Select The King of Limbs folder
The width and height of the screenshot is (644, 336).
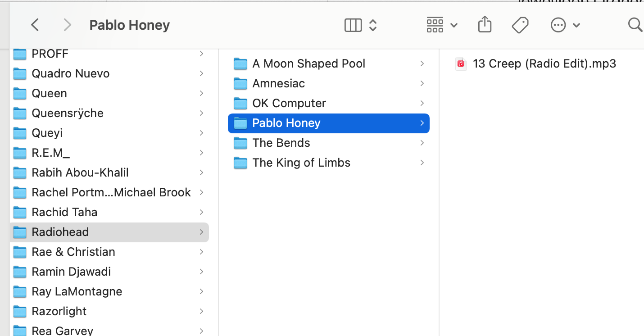click(x=301, y=163)
